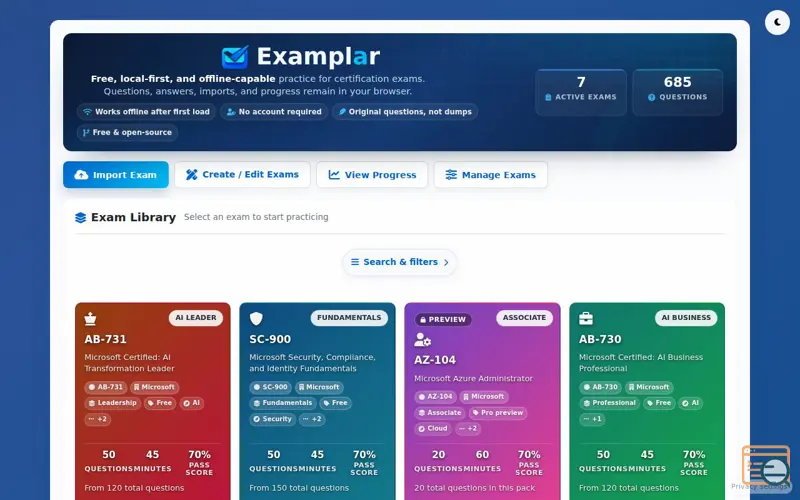Click the PREVIEW lock badge on AZ-104
The image size is (800, 500).
(443, 320)
